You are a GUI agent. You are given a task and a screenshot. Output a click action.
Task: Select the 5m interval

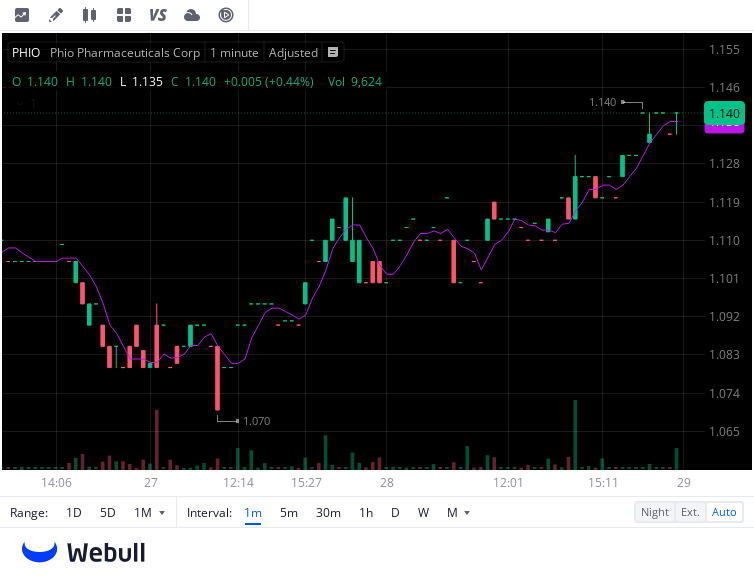289,513
